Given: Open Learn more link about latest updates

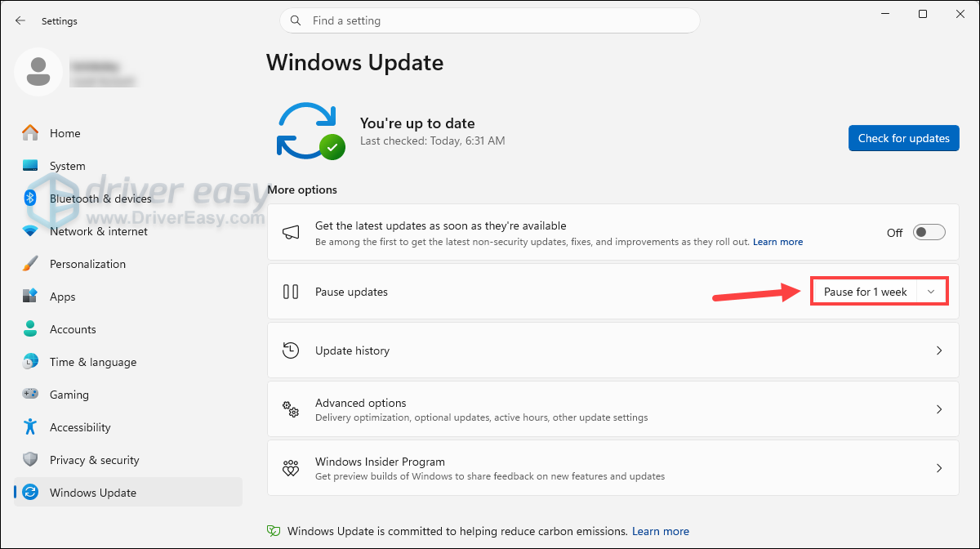Looking at the screenshot, I should coord(777,242).
